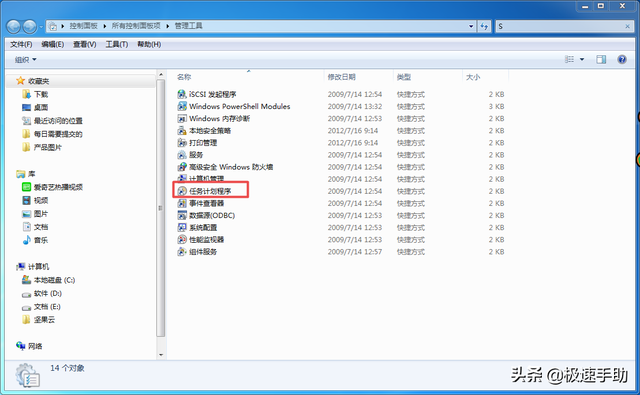Open the 文件(F) menu

pyautogui.click(x=21, y=44)
